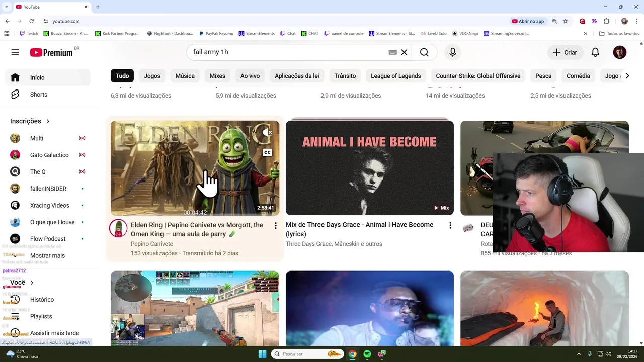The image size is (644, 362).
Task: Open the fallenINSIDER channel
Action: [48, 189]
